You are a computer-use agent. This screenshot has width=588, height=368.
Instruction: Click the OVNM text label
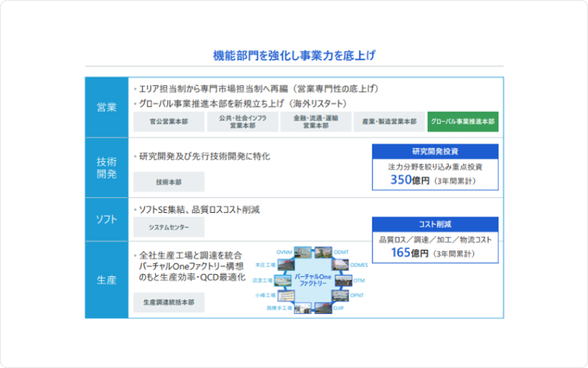coord(284,252)
